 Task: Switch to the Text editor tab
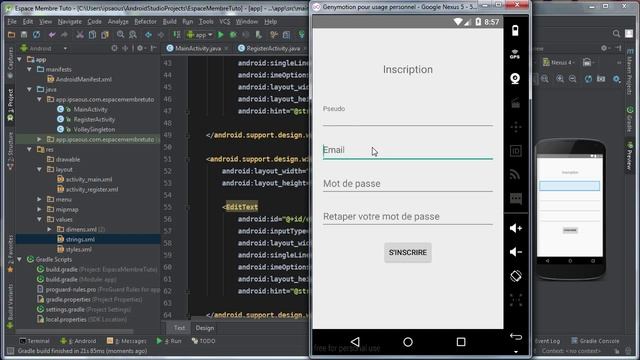[x=179, y=328]
